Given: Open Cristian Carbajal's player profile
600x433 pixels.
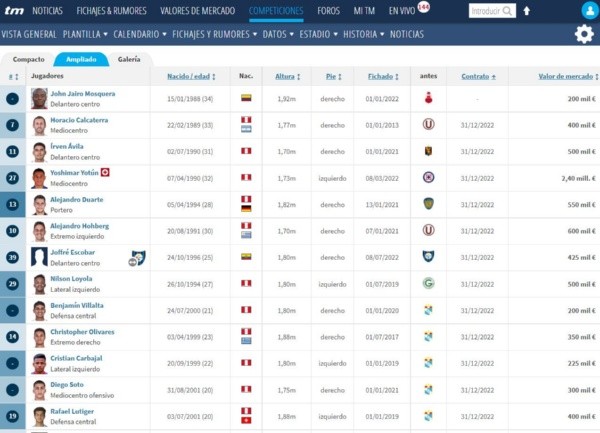Looking at the screenshot, I should (77, 358).
